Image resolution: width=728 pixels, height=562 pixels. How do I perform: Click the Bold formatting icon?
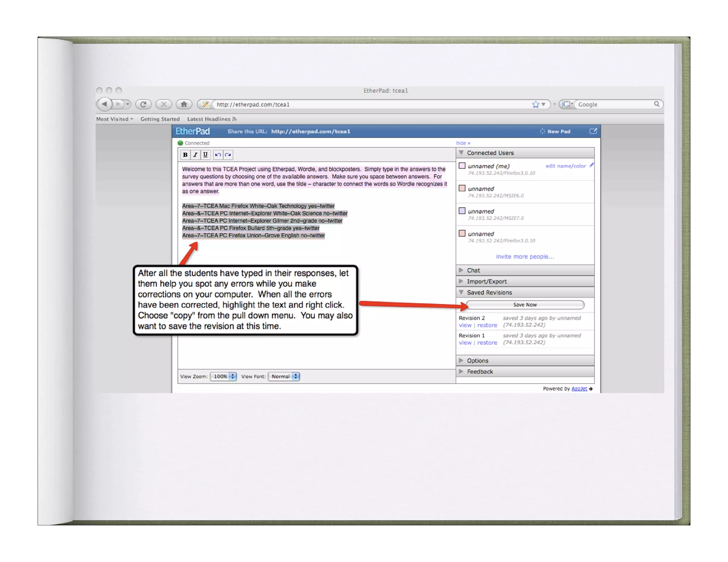tap(185, 155)
